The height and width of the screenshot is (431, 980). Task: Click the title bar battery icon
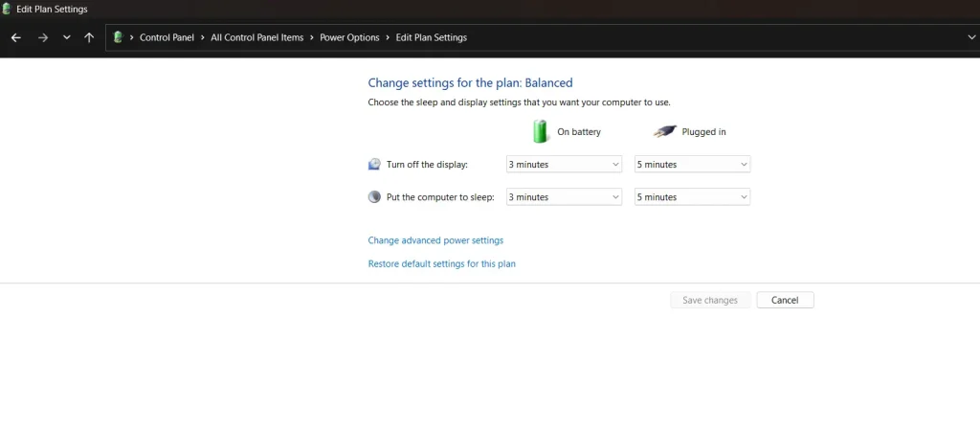pyautogui.click(x=7, y=10)
